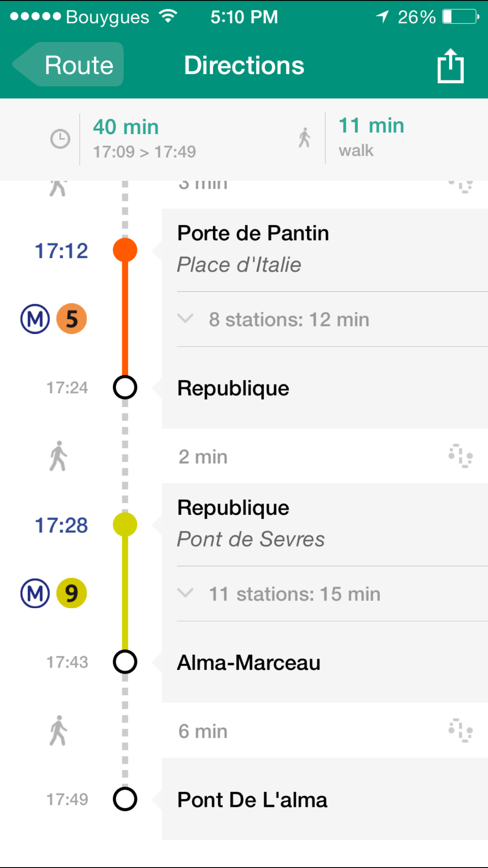Tap the Metro M logo next to line 5
Viewport: 488px width, 868px height.
click(x=35, y=319)
